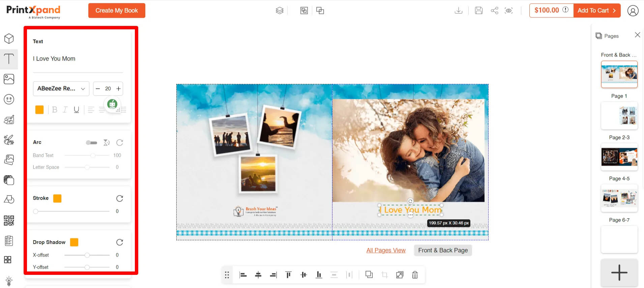The image size is (644, 288).
Task: Toggle underline text formatting
Action: coord(77,109)
